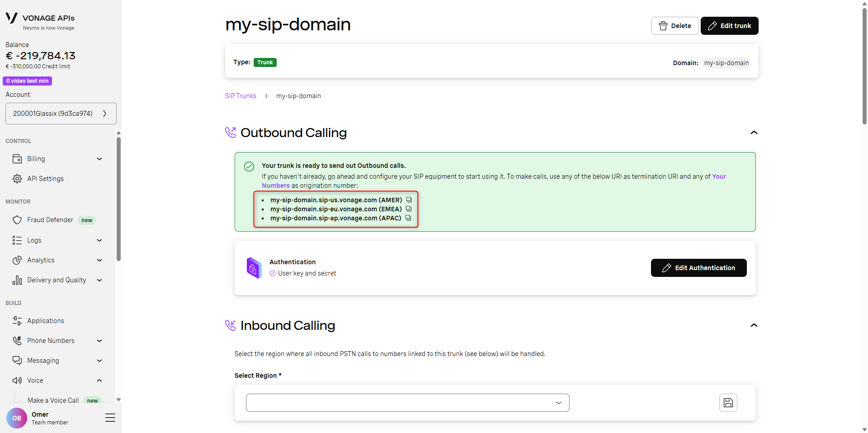Go to SIP Trunks breadcrumb link
Image resolution: width=868 pixels, height=433 pixels.
pos(241,96)
